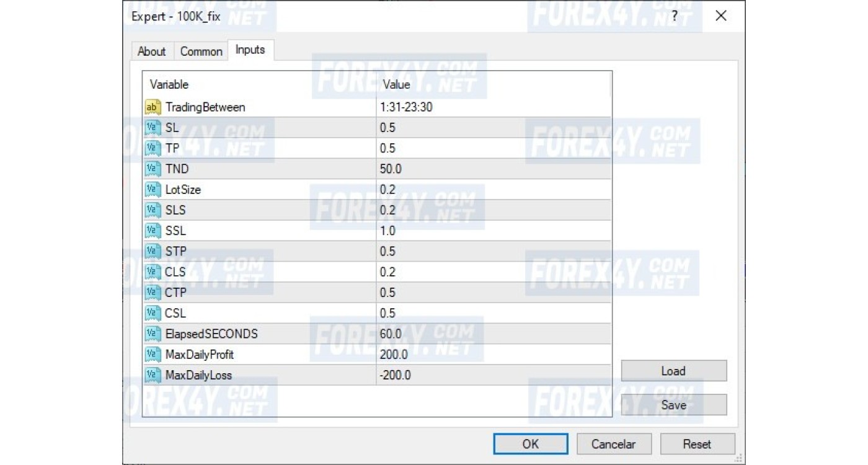The height and width of the screenshot is (465, 868).
Task: Select the TND variable type icon
Action: coord(153,169)
